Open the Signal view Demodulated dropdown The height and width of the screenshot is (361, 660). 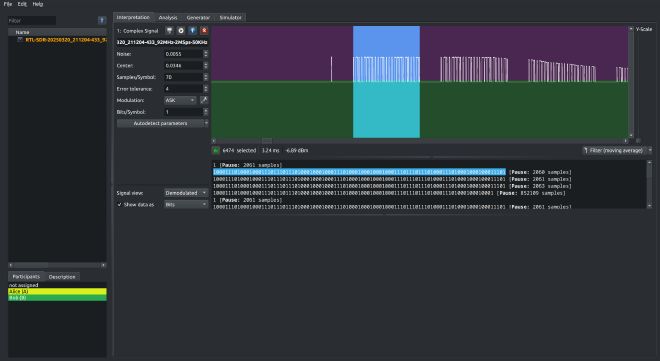coord(186,193)
